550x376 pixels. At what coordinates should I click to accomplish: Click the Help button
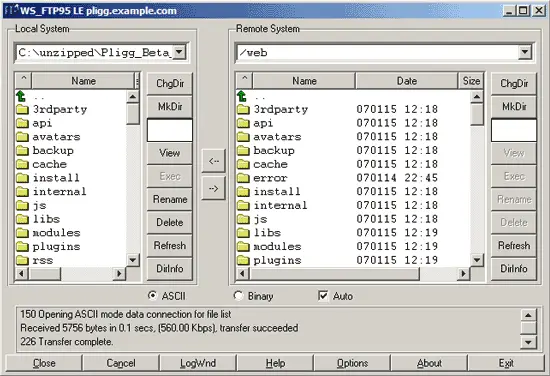pos(275,363)
